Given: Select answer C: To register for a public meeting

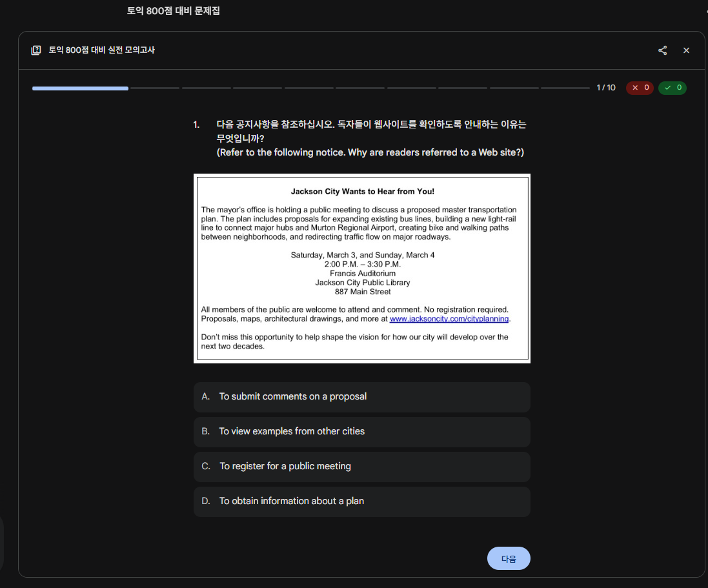Looking at the screenshot, I should click(x=361, y=467).
